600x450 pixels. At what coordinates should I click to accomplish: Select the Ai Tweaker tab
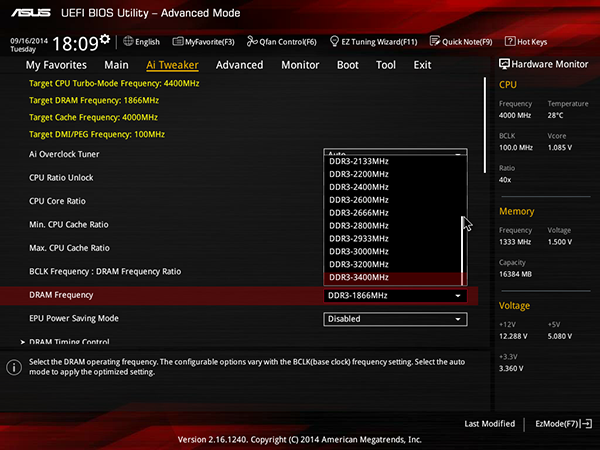pos(172,65)
